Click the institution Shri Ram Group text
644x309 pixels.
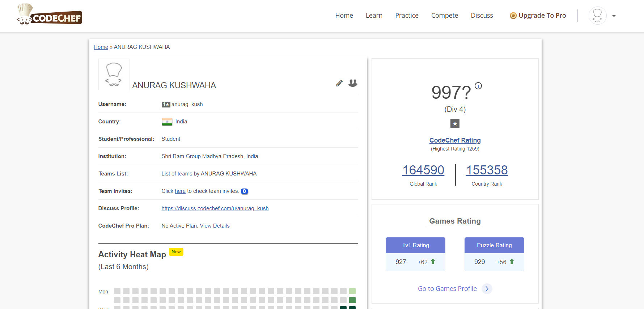coord(210,156)
